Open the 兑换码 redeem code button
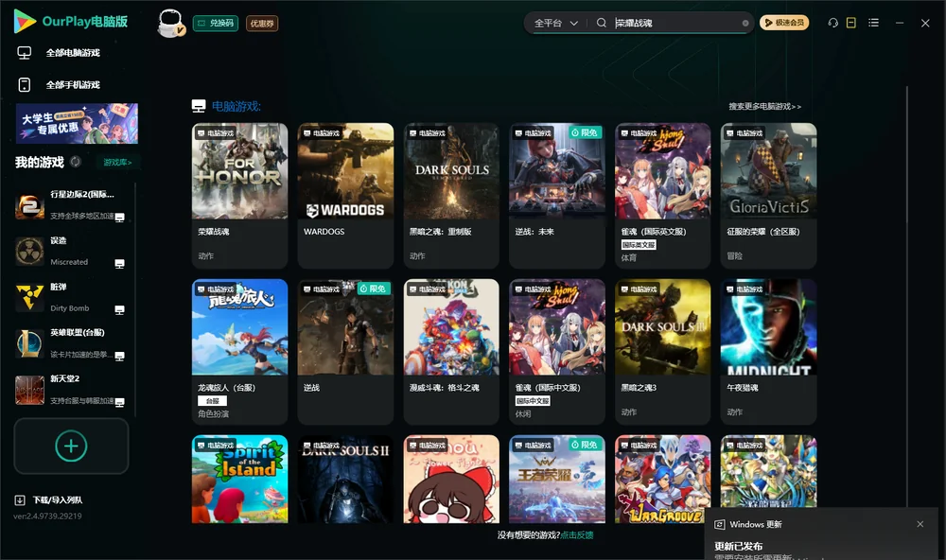The image size is (946, 560). 216,23
